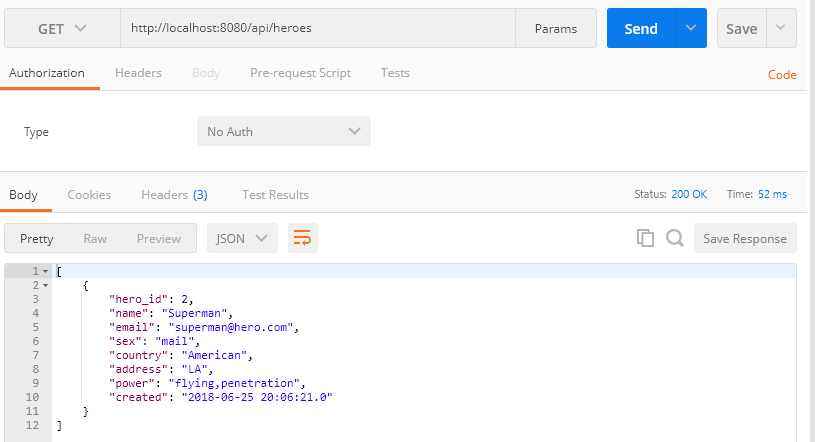Copy response body to clipboard icon
815x442 pixels.
645,238
